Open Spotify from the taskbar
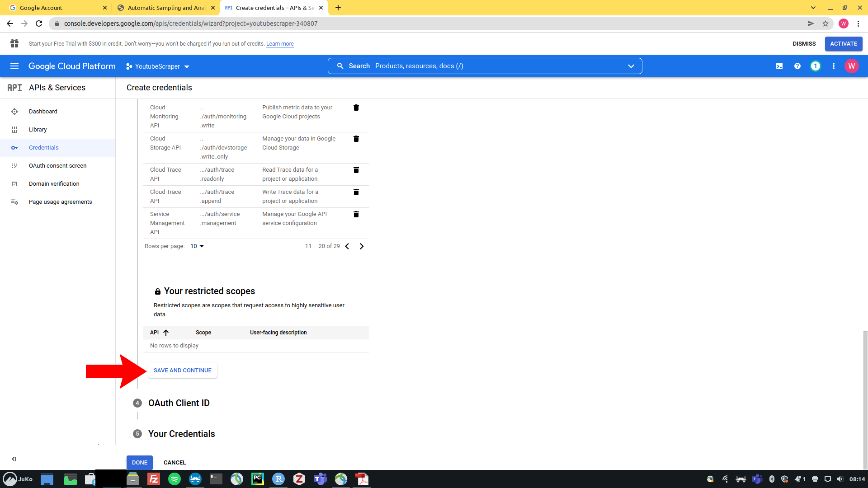The width and height of the screenshot is (868, 488). click(175, 479)
